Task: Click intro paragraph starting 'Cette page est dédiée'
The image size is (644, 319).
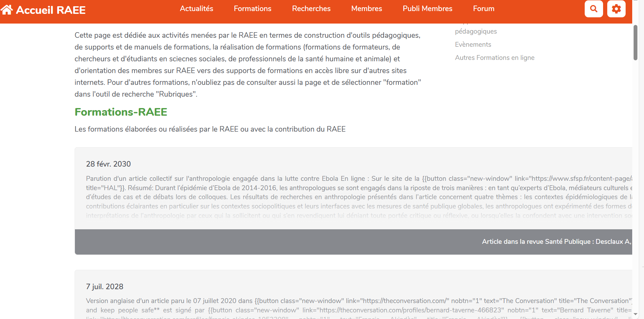Action: point(248,65)
